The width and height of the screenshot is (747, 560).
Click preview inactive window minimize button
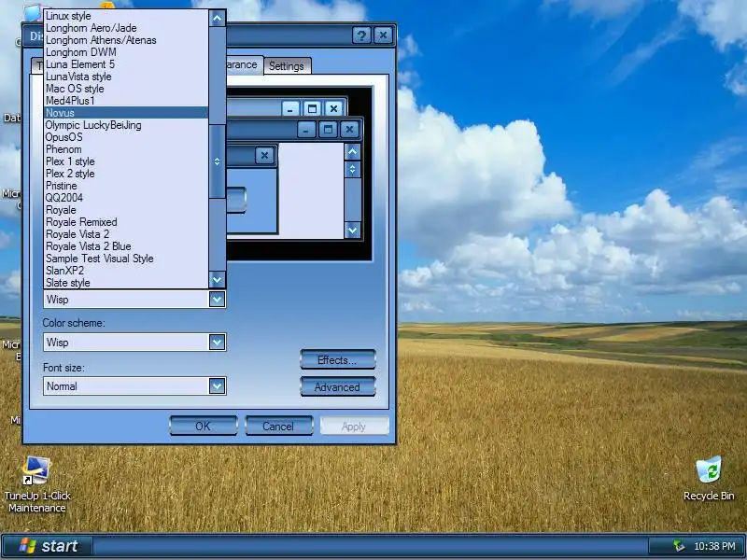click(x=290, y=109)
